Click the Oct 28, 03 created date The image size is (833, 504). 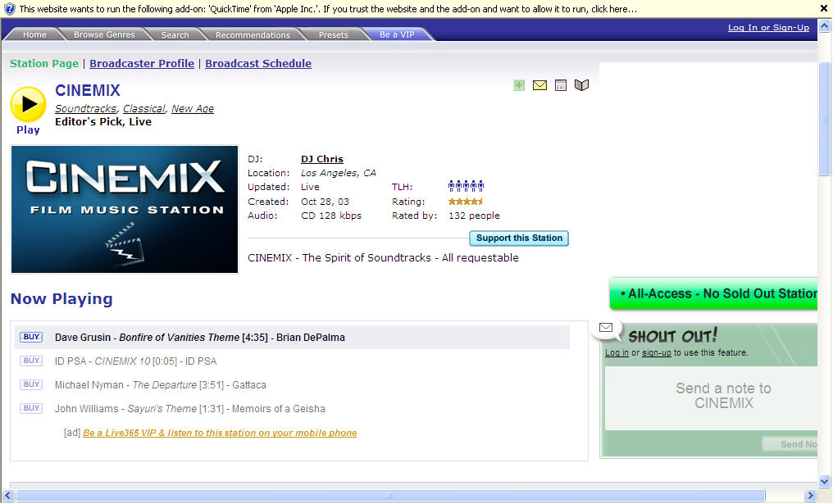[325, 202]
